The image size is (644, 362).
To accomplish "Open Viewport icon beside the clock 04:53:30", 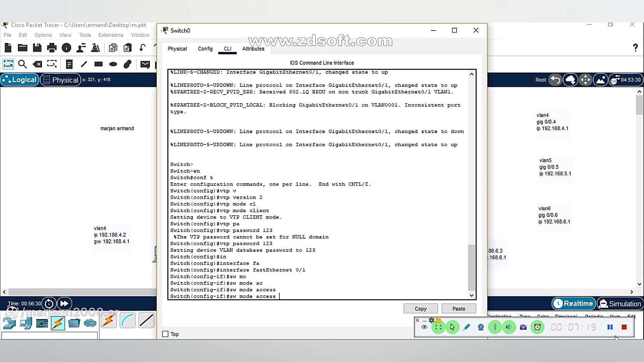I will (614, 80).
